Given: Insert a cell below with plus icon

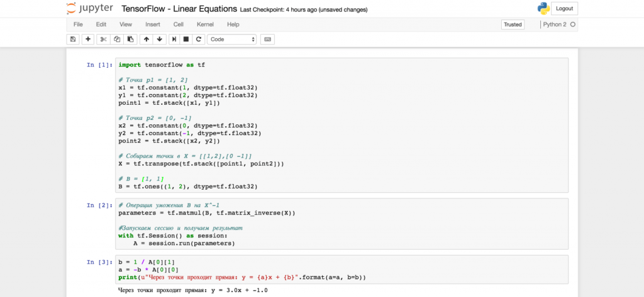Looking at the screenshot, I should tap(88, 39).
